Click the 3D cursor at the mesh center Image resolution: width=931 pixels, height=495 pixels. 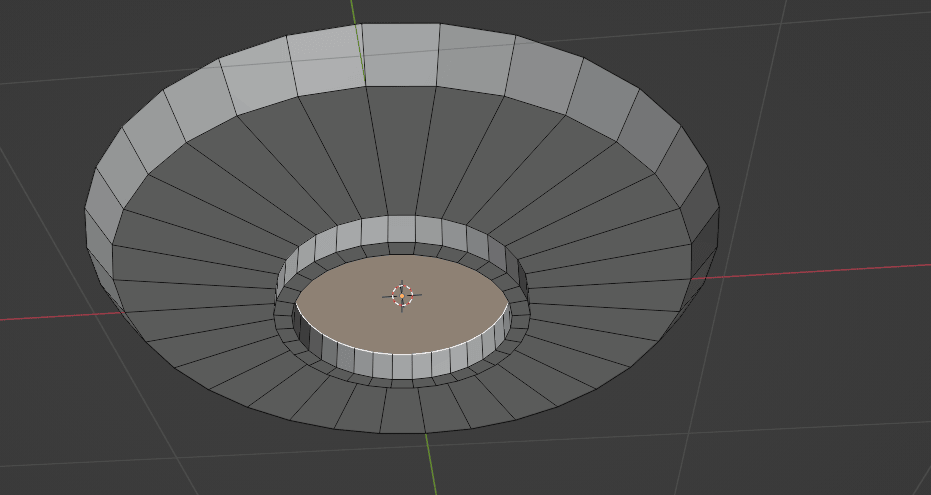pyautogui.click(x=402, y=295)
